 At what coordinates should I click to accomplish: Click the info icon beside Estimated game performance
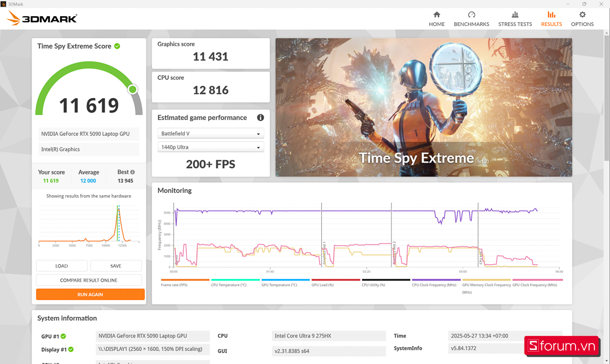(260, 117)
